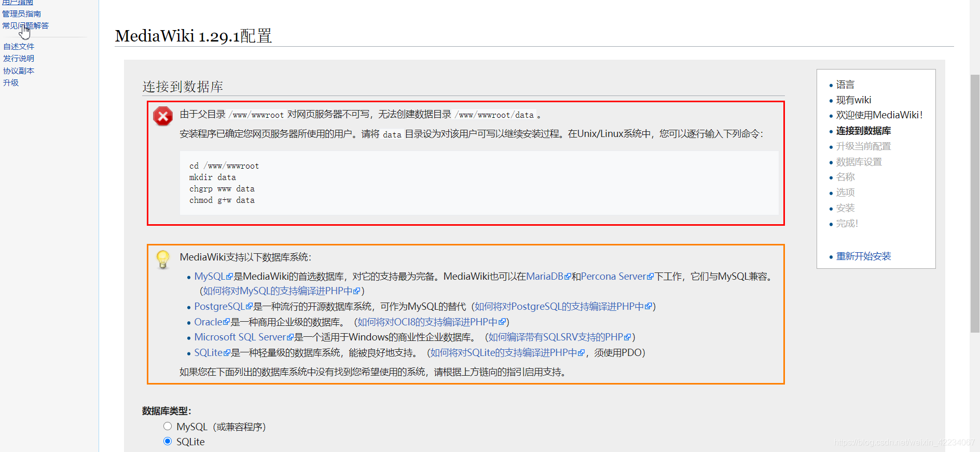Select the SQLite database type radio button

168,441
